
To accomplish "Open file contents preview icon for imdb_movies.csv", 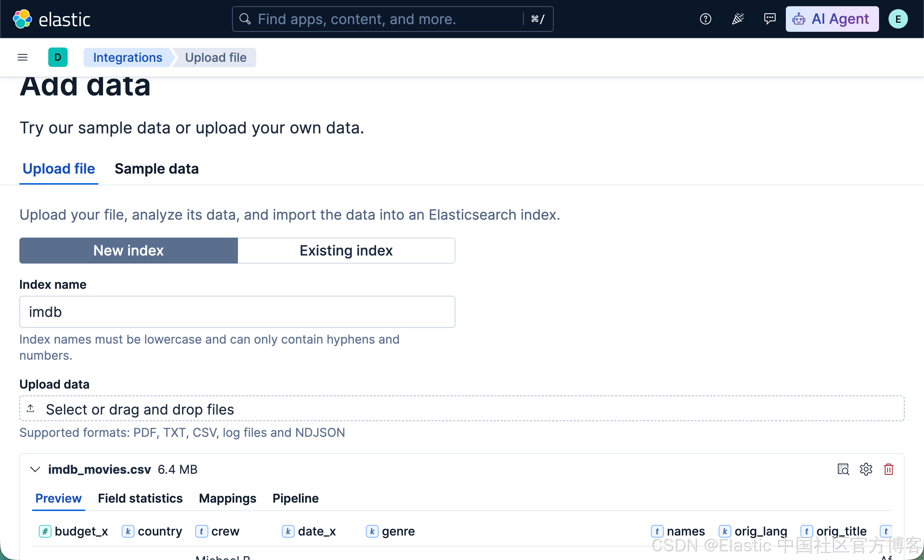I will tap(843, 469).
